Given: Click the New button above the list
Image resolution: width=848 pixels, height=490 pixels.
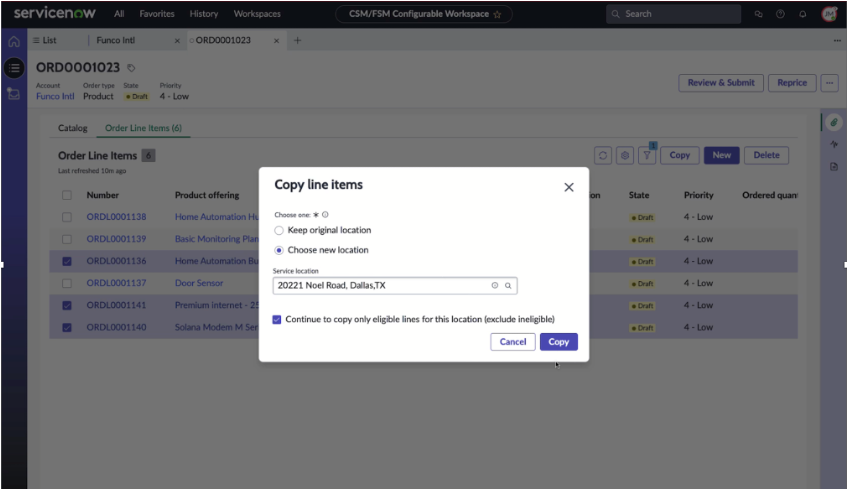Looking at the screenshot, I should pyautogui.click(x=721, y=155).
